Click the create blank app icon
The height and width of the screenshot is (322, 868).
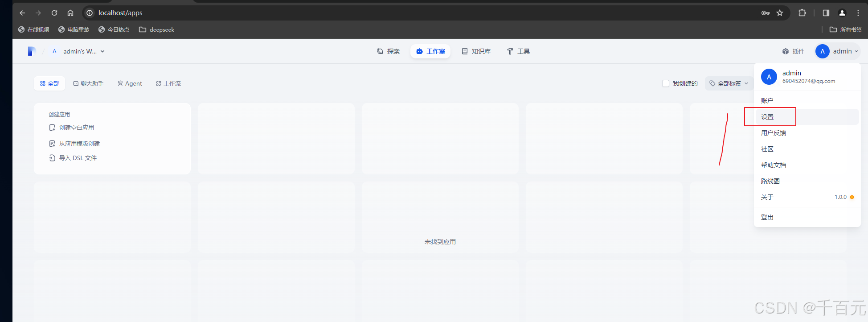coord(52,128)
